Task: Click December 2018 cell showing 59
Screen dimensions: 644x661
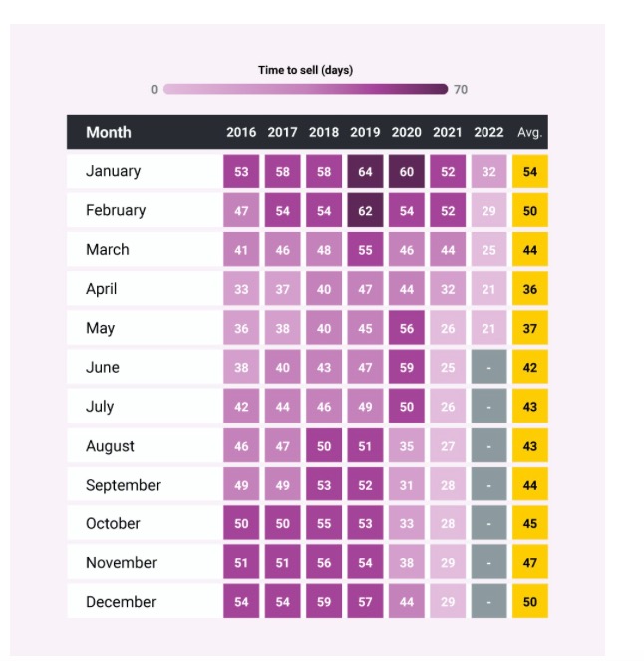Action: coord(324,601)
